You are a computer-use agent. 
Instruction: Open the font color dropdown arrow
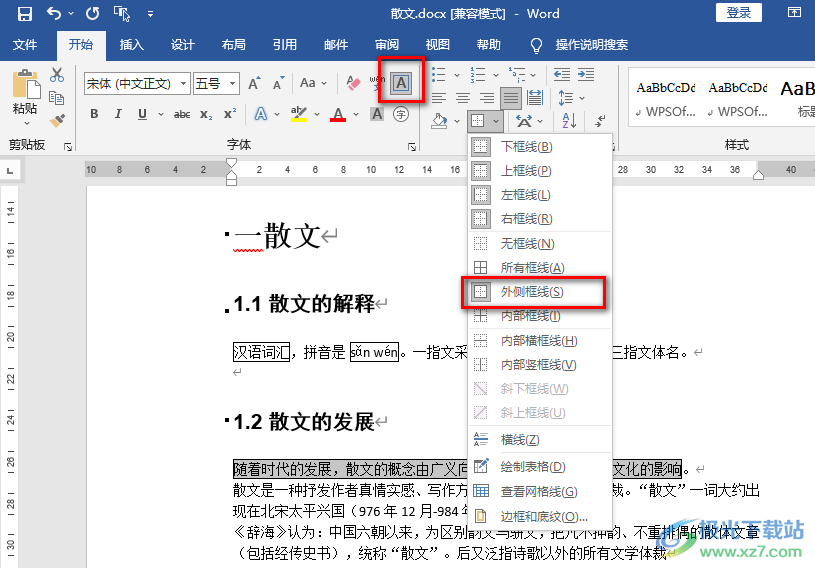coord(356,114)
